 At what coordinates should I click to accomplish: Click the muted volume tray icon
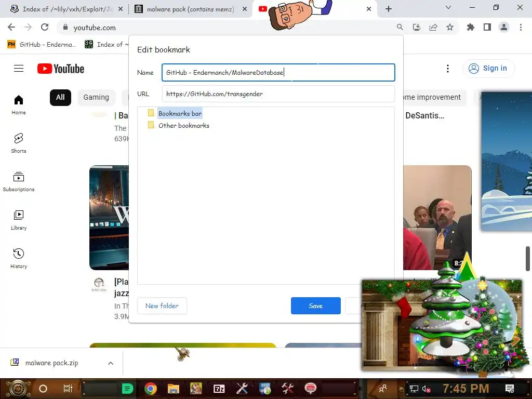pos(426,389)
